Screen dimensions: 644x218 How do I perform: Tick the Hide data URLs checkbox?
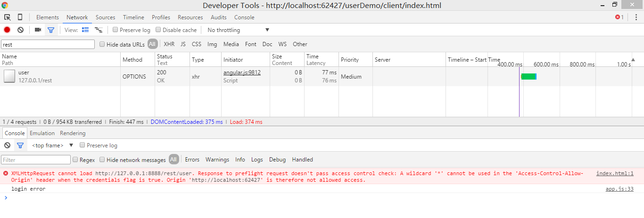point(102,44)
